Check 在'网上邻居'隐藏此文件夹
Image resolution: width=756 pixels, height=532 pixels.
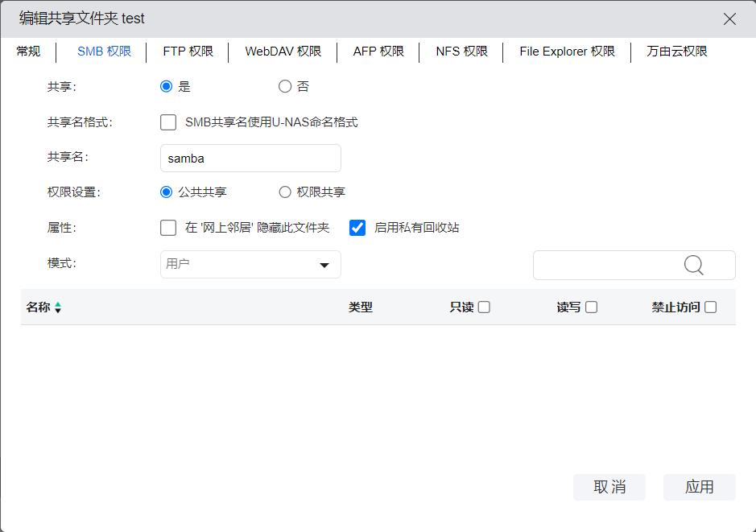(168, 228)
